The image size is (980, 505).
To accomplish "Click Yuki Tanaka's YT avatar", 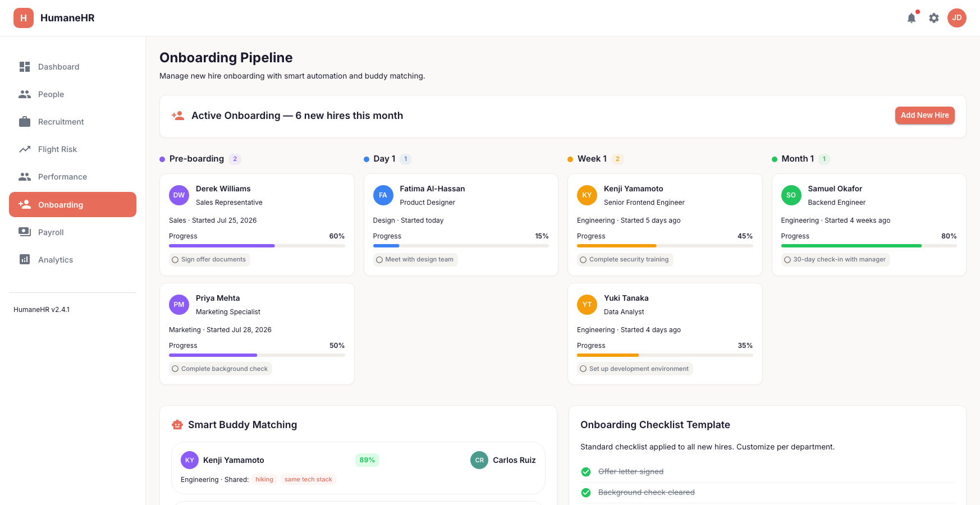I will click(587, 305).
